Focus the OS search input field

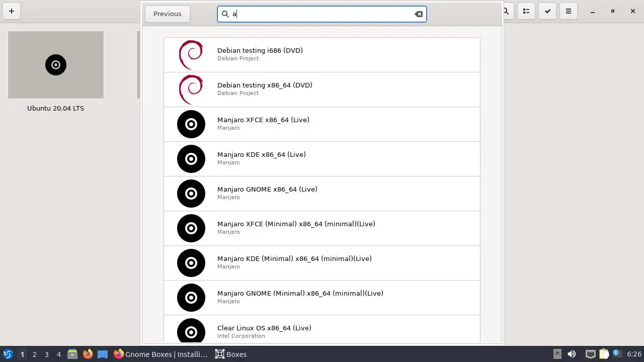coord(322,14)
